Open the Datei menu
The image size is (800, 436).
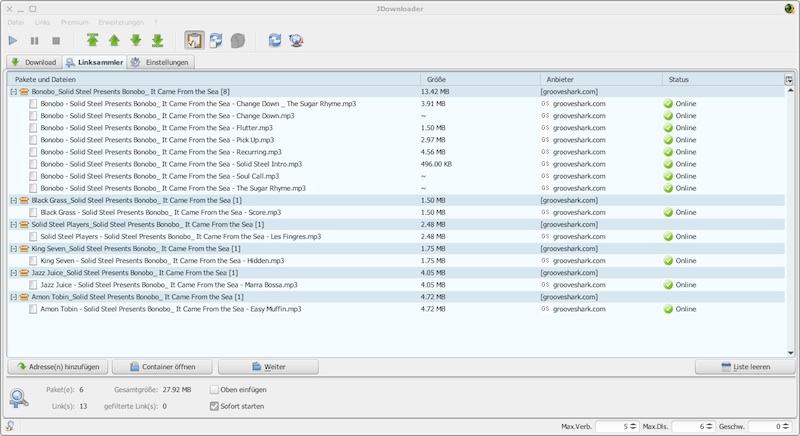pyautogui.click(x=16, y=22)
